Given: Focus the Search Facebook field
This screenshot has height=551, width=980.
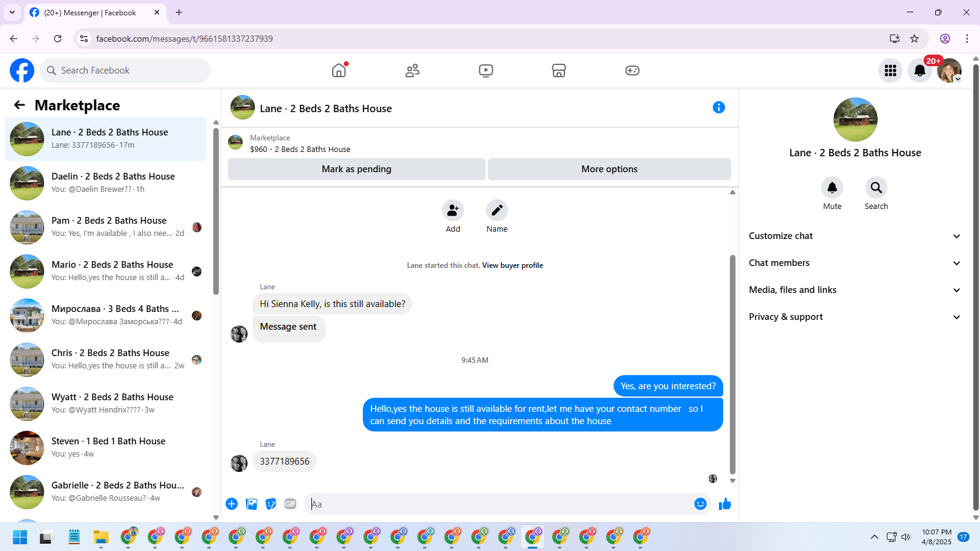Looking at the screenshot, I should [x=125, y=70].
